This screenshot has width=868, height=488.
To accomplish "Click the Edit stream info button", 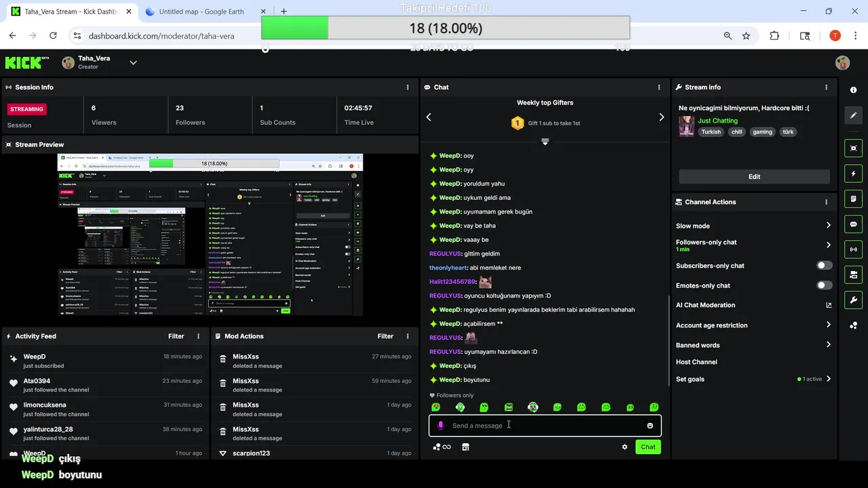I will 754,176.
